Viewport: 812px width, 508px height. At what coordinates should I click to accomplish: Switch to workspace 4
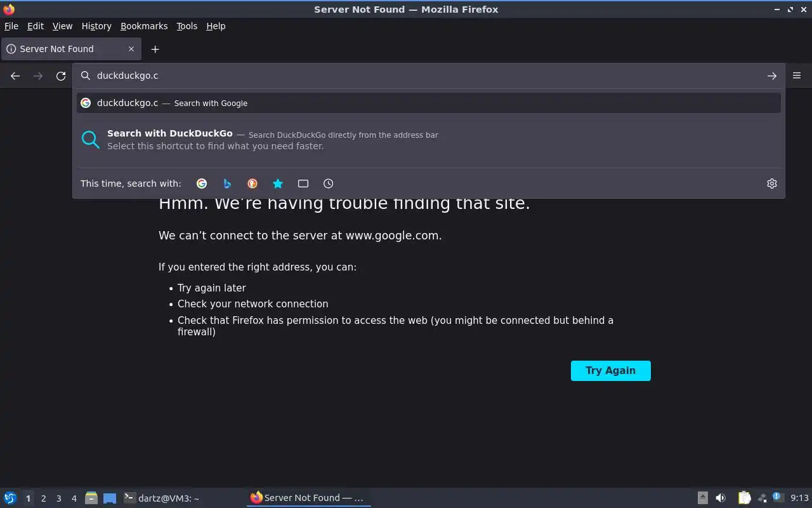74,498
